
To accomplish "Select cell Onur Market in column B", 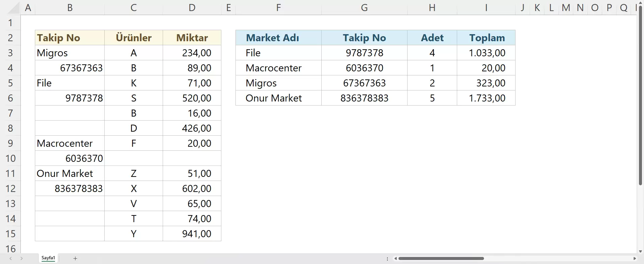I will click(x=70, y=173).
